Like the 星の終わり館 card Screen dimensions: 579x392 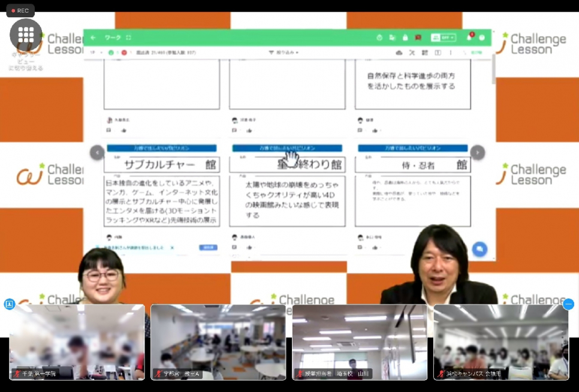click(x=249, y=248)
